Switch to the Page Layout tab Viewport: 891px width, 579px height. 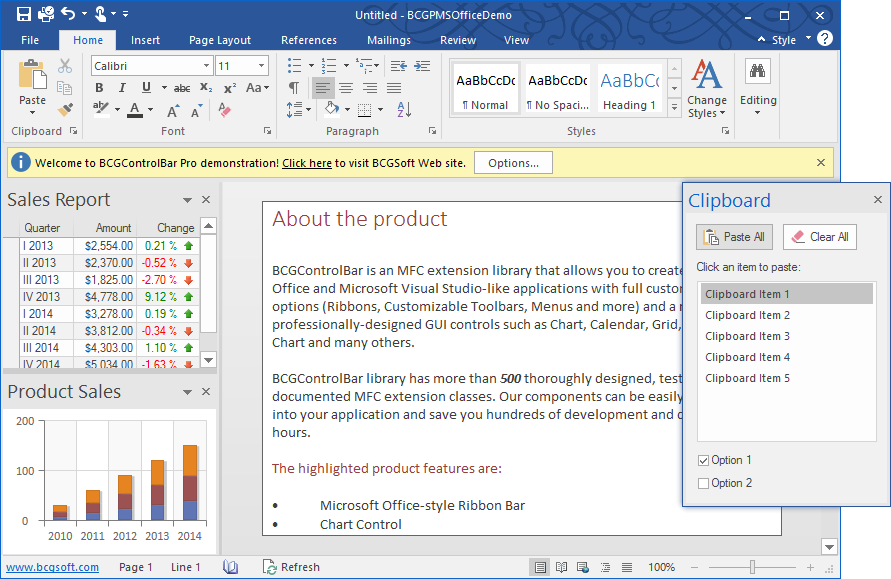coord(220,40)
